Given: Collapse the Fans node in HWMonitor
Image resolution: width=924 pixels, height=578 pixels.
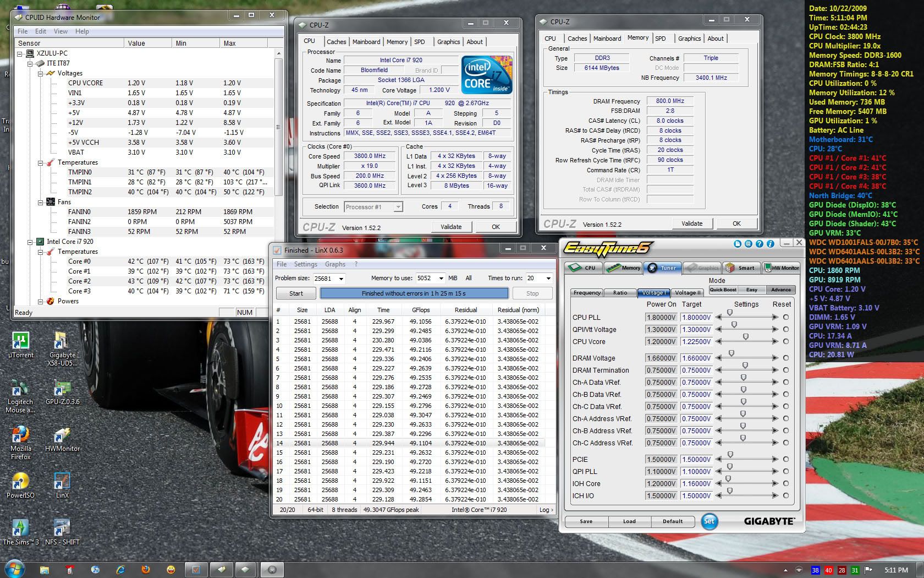Looking at the screenshot, I should click(40, 202).
